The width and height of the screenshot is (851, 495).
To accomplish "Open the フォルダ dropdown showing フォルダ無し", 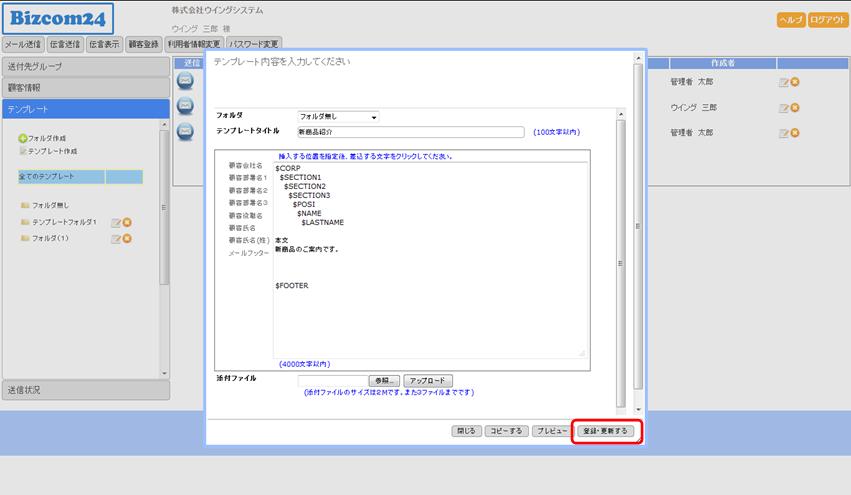I will (338, 117).
